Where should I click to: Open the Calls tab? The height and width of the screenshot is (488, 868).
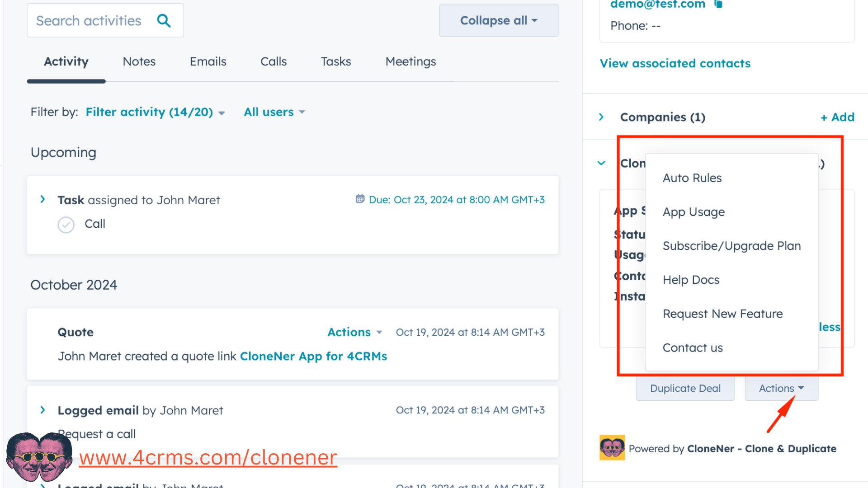(274, 61)
